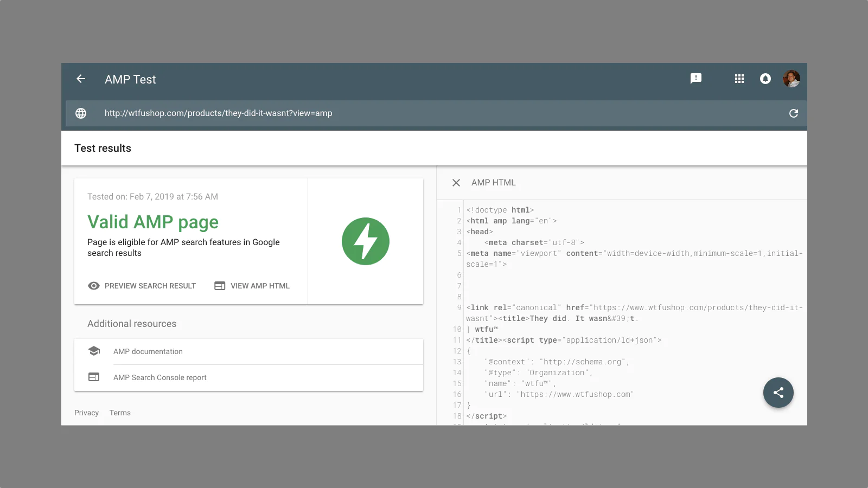Click the link rel="canonical" code line
Viewport: 868px width, 488px height.
point(634,313)
